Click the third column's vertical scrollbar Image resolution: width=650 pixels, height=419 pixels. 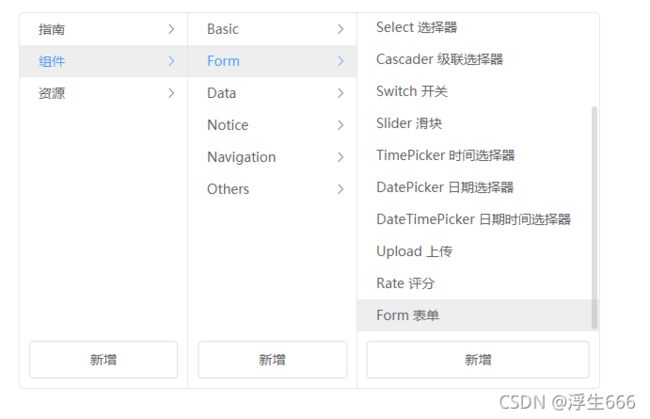click(594, 218)
